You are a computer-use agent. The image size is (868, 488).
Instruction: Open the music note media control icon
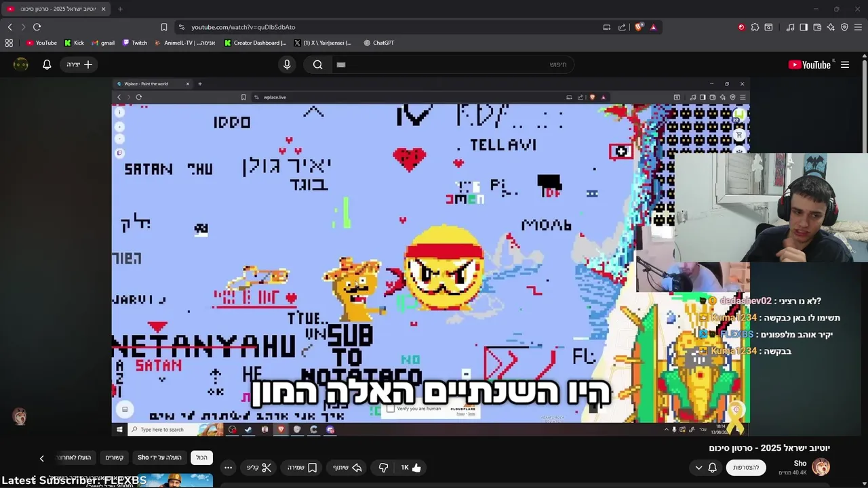[x=790, y=27]
